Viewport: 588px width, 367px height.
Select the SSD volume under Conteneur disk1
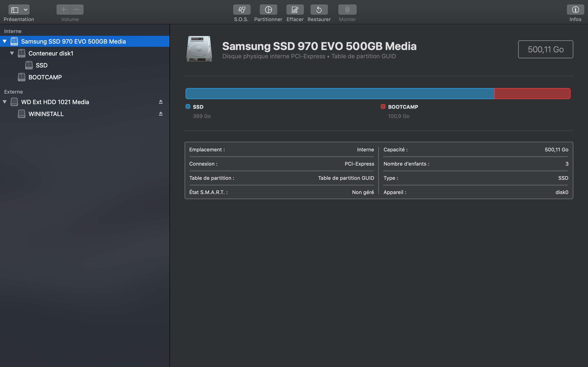(x=42, y=65)
